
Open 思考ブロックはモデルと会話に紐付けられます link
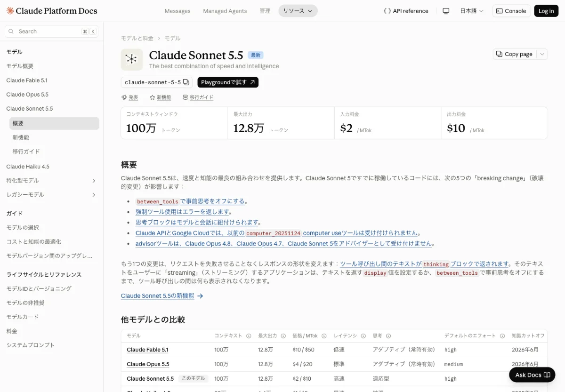197,223
